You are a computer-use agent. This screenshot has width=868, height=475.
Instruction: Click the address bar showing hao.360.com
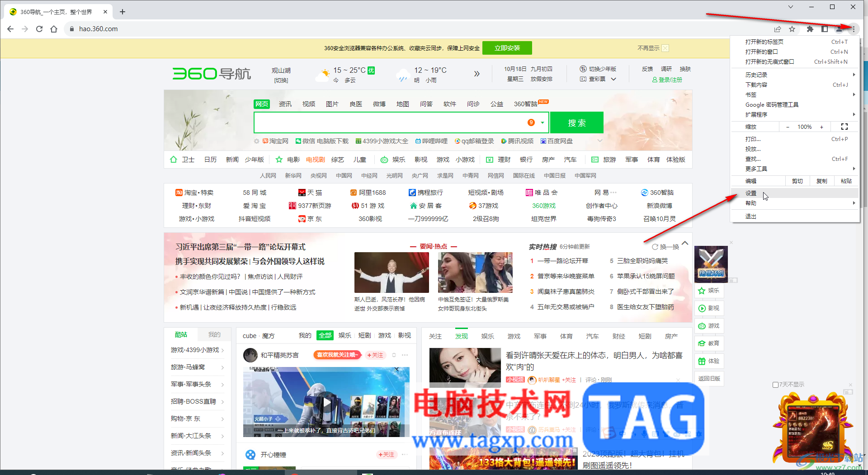[x=98, y=29]
